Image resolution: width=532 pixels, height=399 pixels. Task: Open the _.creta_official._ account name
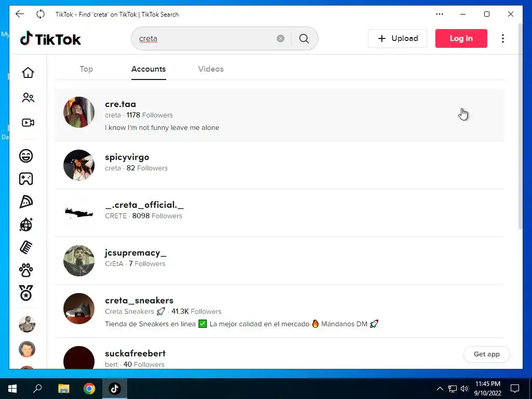pyautogui.click(x=144, y=205)
